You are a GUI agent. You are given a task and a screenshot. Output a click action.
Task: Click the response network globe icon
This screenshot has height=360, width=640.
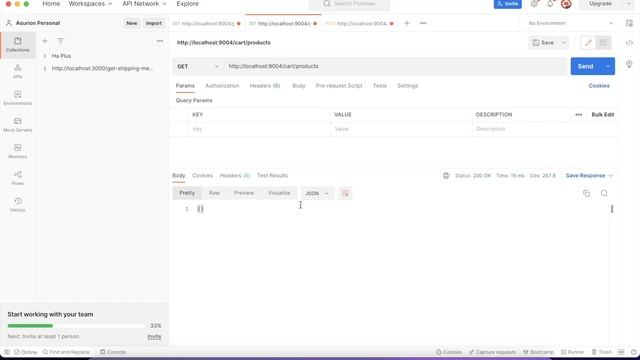[x=446, y=176]
